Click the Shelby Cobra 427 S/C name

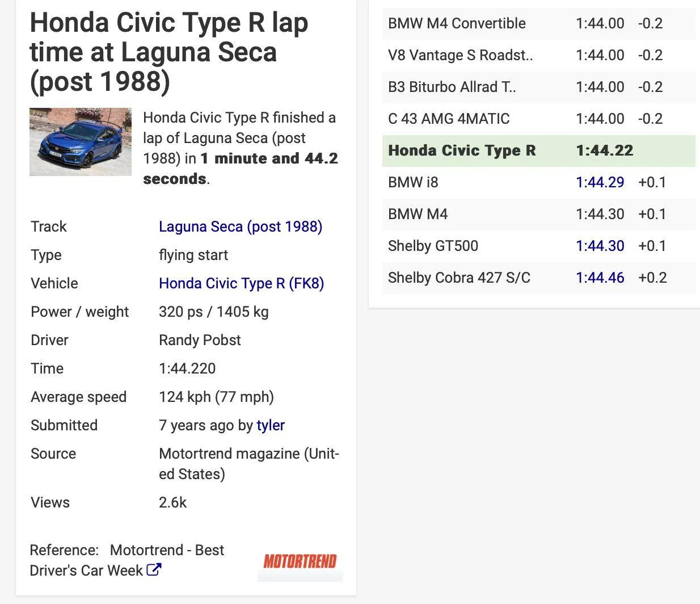[x=459, y=278]
